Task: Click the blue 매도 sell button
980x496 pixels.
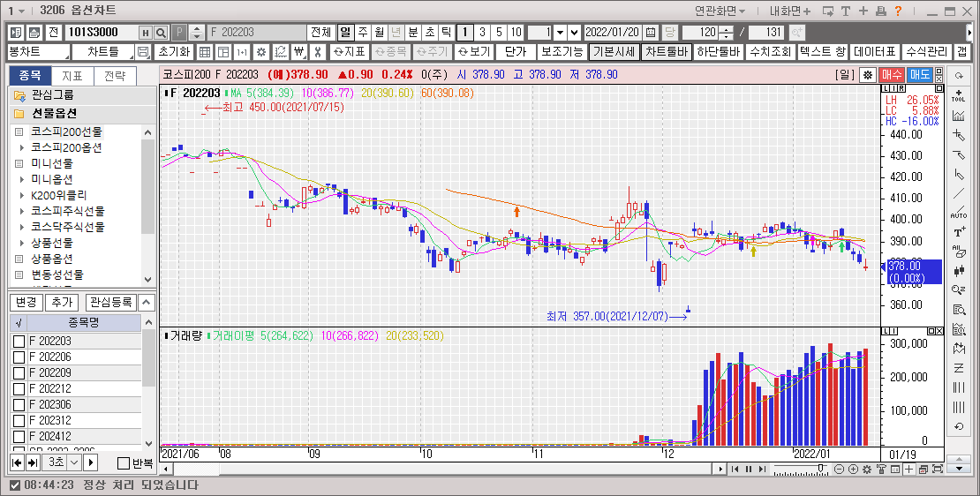Action: [919, 74]
